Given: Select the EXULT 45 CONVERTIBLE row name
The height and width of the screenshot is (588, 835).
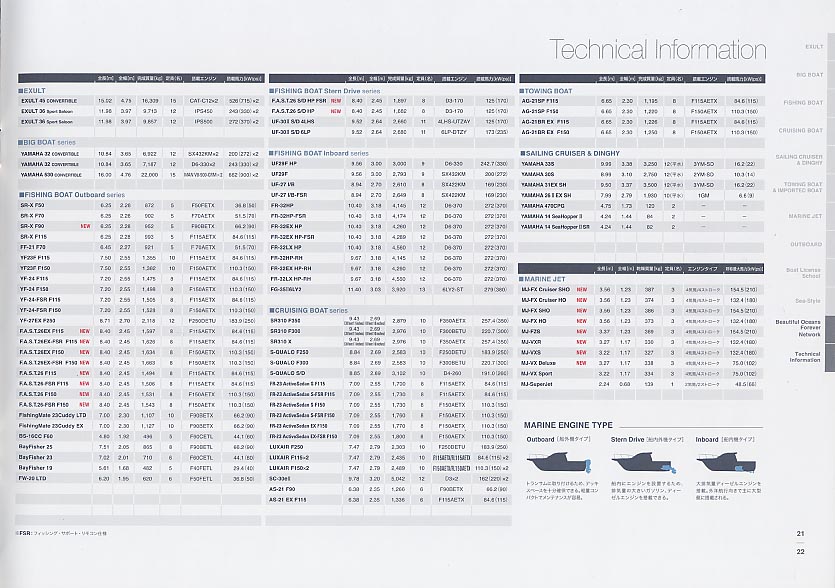Looking at the screenshot, I should click(x=49, y=101).
